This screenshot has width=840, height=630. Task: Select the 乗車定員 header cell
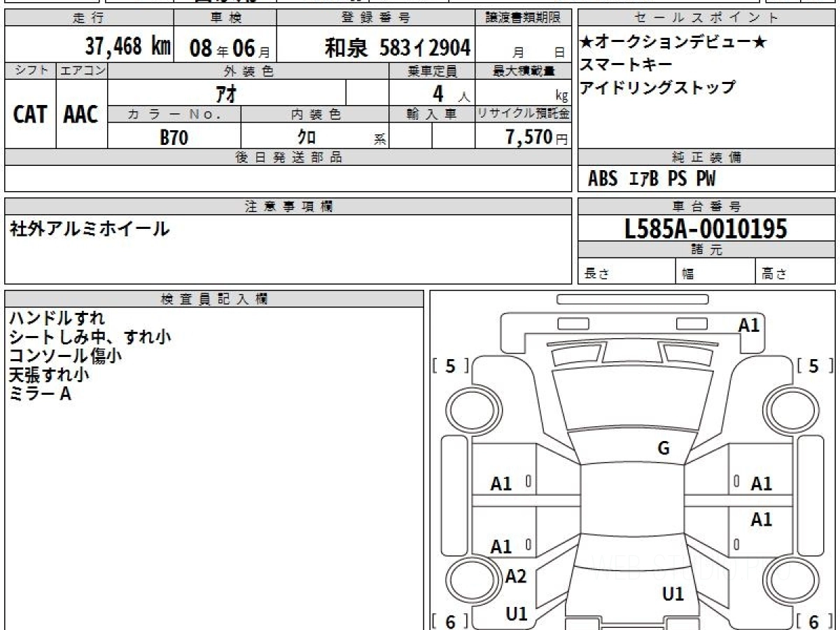(432, 71)
